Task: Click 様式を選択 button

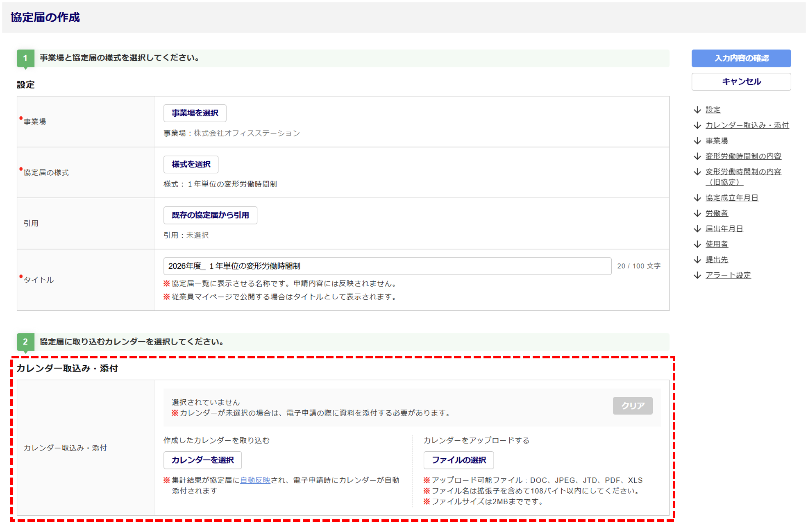Action: (191, 164)
